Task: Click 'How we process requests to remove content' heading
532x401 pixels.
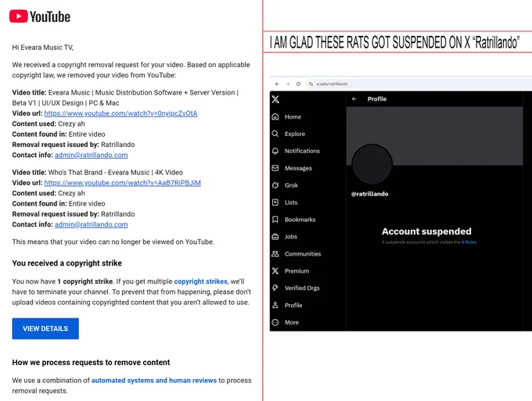Action: pos(91,363)
